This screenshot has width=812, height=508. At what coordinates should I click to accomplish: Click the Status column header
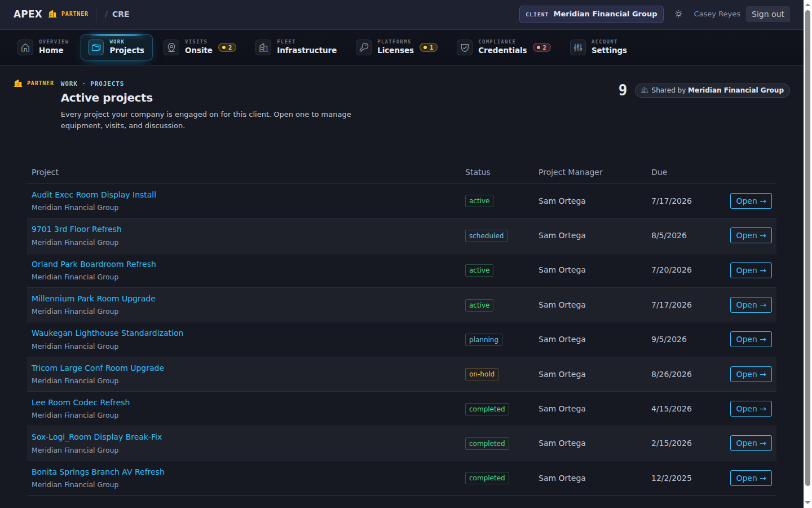tap(478, 172)
